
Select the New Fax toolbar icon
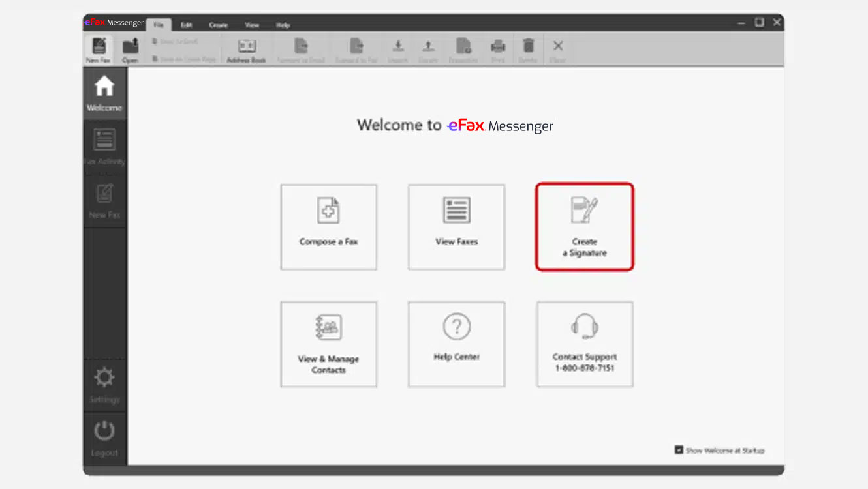(x=99, y=48)
